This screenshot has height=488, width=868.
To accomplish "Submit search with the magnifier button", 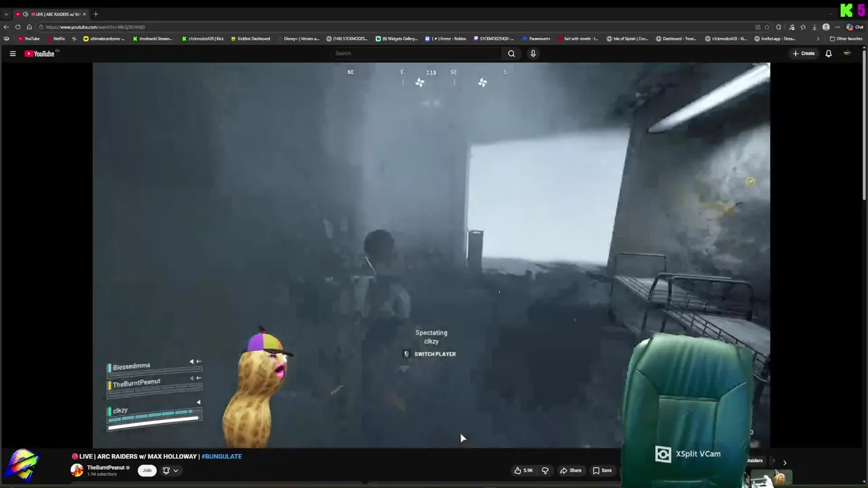I will click(511, 54).
